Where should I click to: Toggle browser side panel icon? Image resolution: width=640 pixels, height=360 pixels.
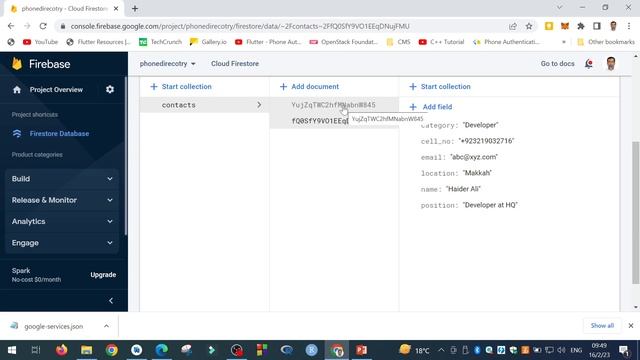pyautogui.click(x=597, y=26)
